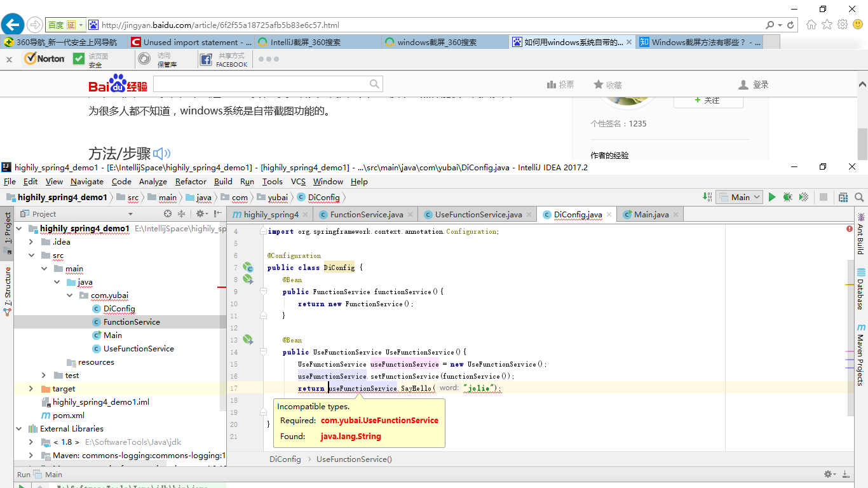Click yubai in the navigation breadcrumb
Screen dimensions: 868x488
coord(278,198)
